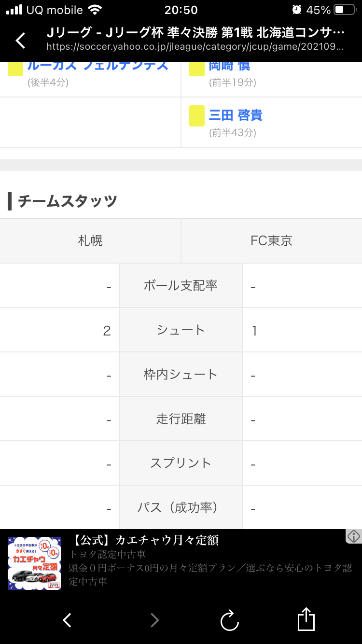
Task: Open player link 岡崎 慎
Action: pyautogui.click(x=230, y=66)
